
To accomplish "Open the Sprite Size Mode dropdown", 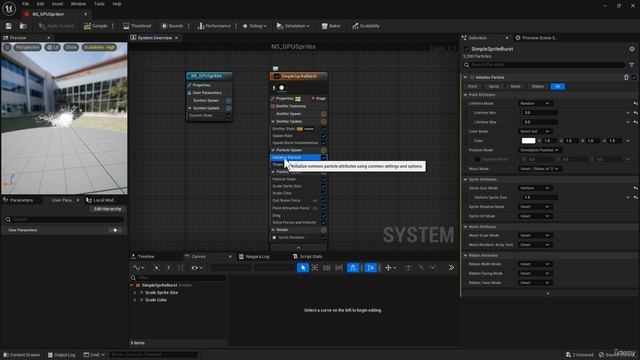I will pos(535,188).
